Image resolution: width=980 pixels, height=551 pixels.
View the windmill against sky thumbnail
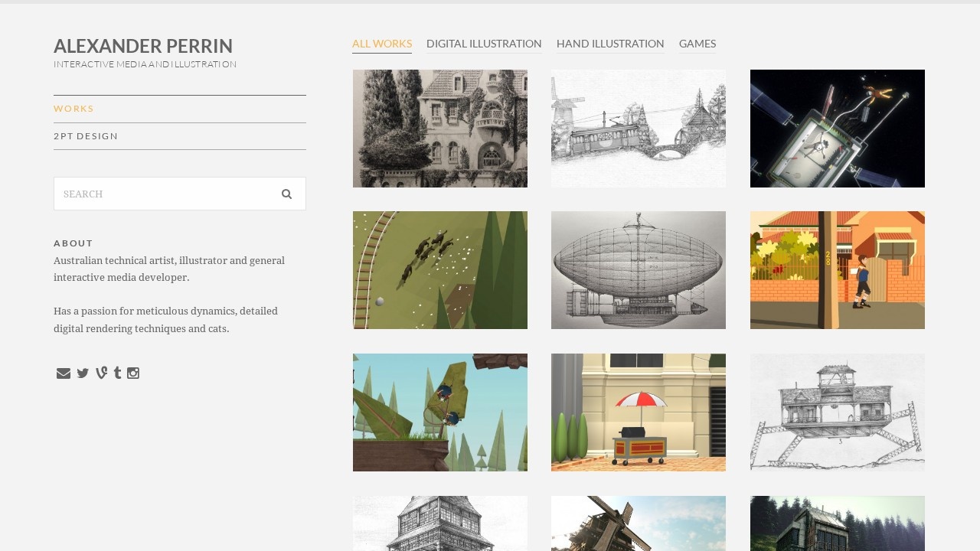[x=639, y=523]
